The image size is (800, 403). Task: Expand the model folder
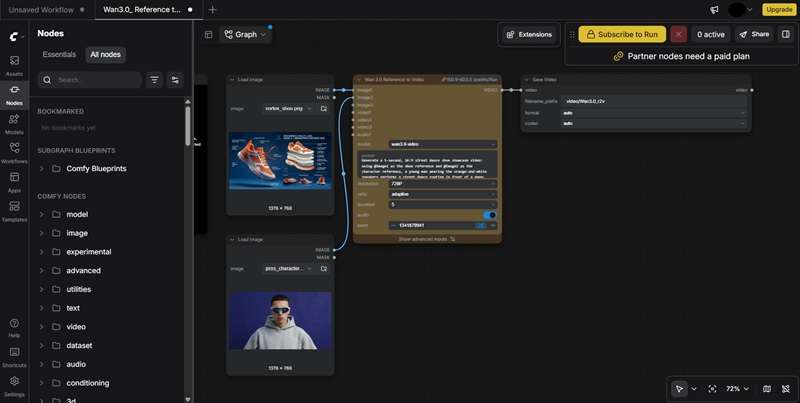coord(42,214)
